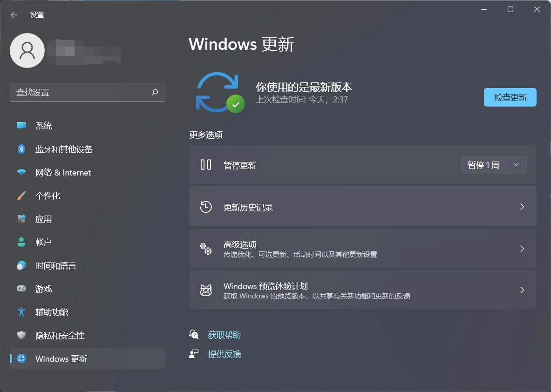The width and height of the screenshot is (551, 392).
Task: Open the 高级选项 row
Action: 363,248
